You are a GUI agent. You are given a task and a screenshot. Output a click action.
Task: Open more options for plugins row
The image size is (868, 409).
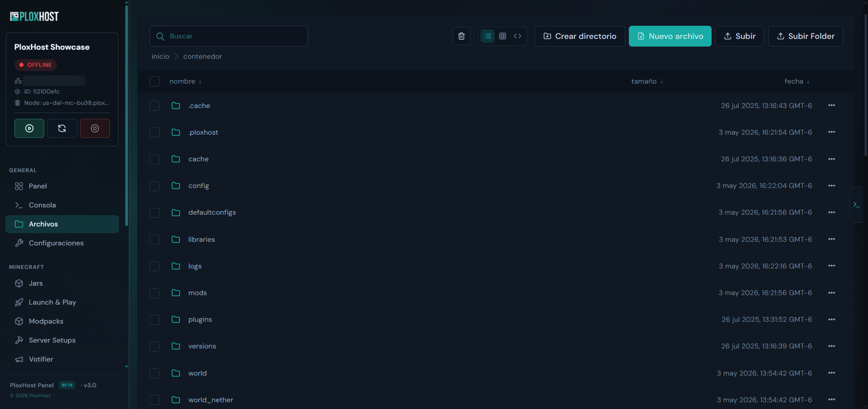[x=831, y=320]
